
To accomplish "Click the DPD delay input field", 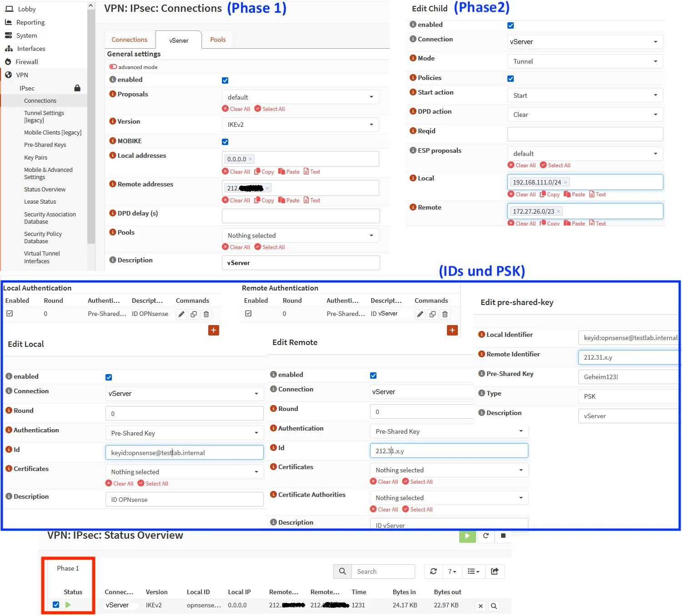I will click(x=301, y=216).
